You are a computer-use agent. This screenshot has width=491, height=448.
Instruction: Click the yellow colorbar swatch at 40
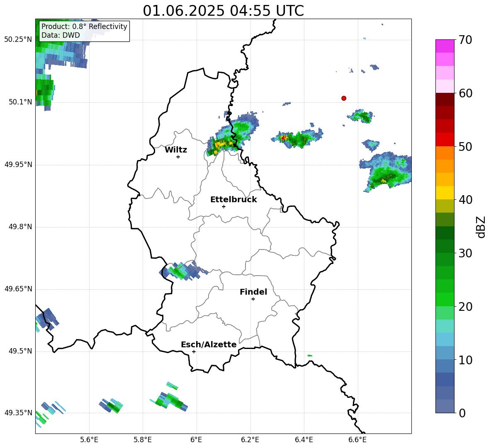[x=445, y=193]
